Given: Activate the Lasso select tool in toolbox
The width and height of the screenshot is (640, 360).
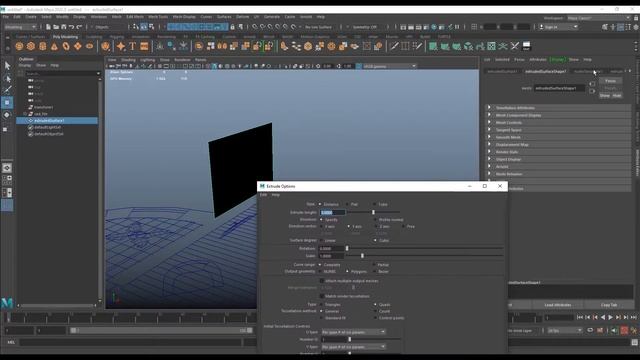Looking at the screenshot, I should tap(7, 78).
